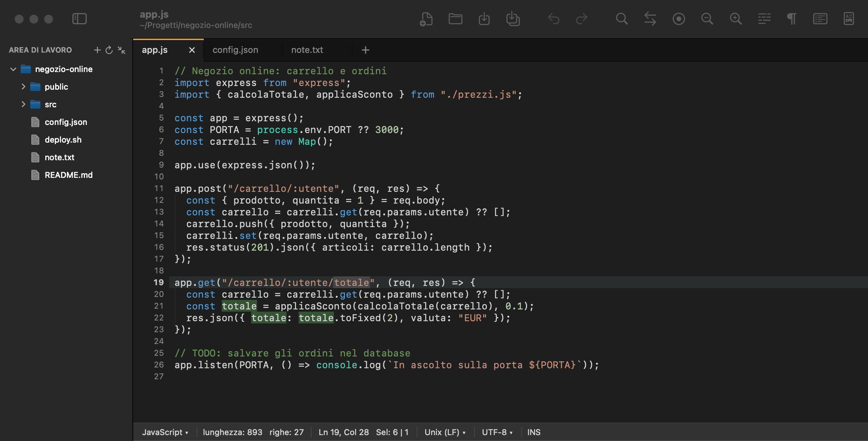Toggle indent guide lines icon
The image size is (868, 441).
click(764, 19)
